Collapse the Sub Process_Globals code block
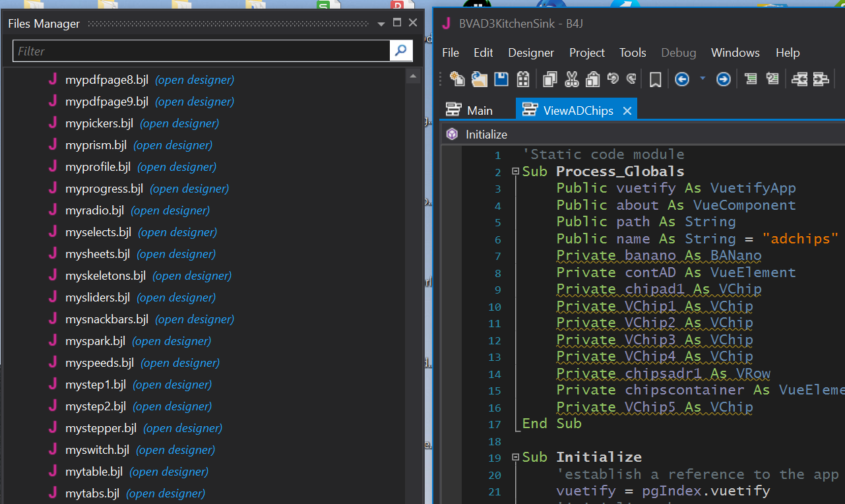Image resolution: width=845 pixels, height=504 pixels. [x=515, y=172]
